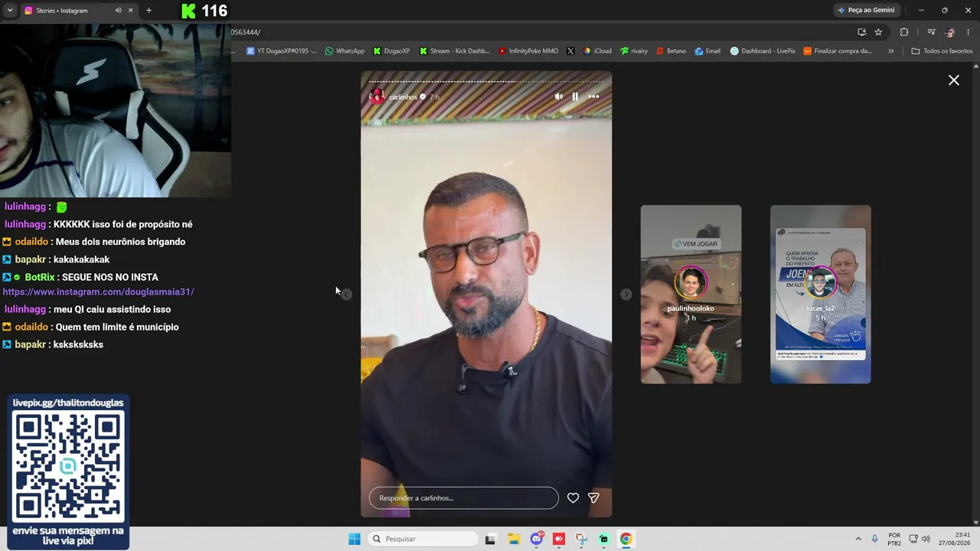Open the media controls icon
This screenshot has width=980, height=551.
point(931,32)
